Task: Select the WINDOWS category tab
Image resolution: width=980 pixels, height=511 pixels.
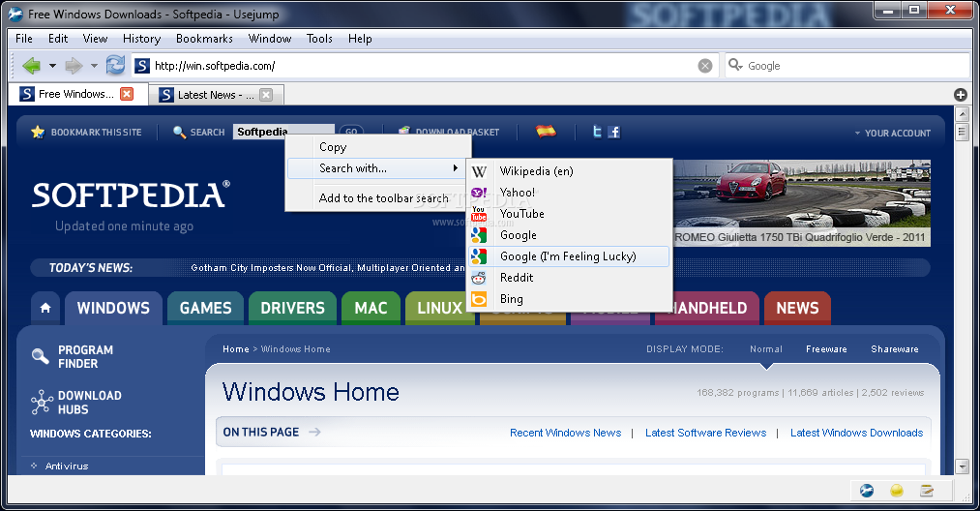Action: point(114,308)
